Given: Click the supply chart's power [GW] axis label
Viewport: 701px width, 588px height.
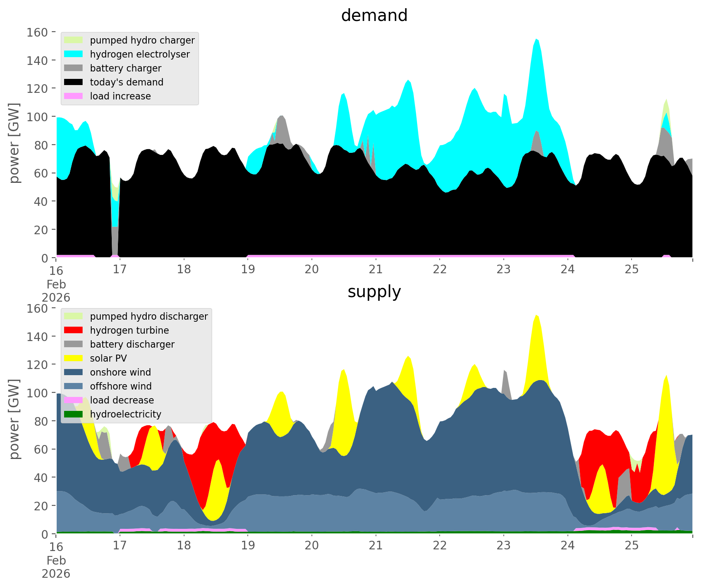Looking at the screenshot, I should 14,420.
